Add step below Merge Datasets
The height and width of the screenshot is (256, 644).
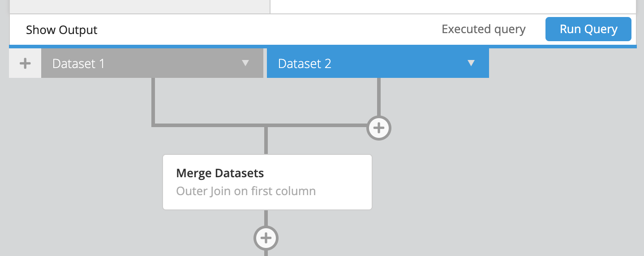(266, 238)
